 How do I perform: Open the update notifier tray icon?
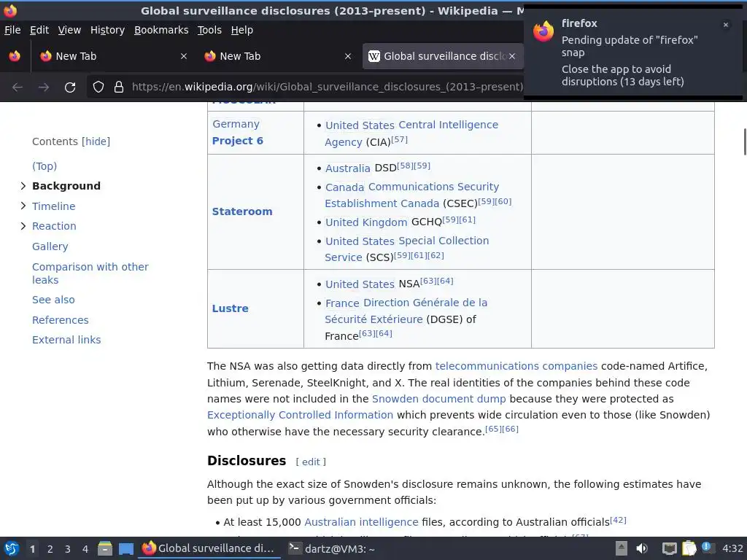coord(706,548)
